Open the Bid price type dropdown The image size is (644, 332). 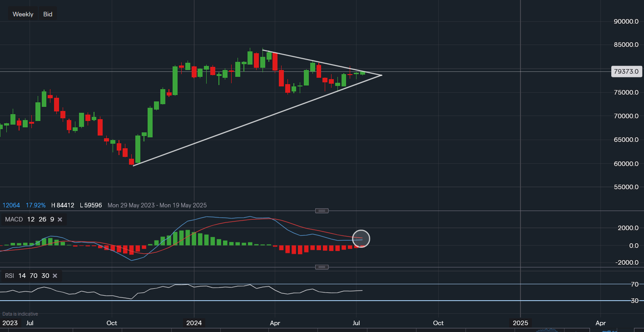(x=48, y=14)
